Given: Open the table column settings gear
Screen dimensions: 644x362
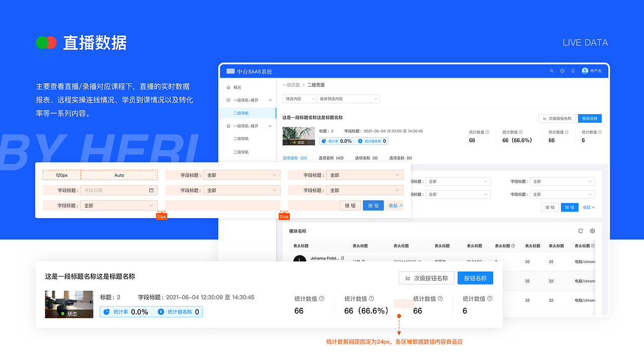Looking at the screenshot, I should pos(592,231).
